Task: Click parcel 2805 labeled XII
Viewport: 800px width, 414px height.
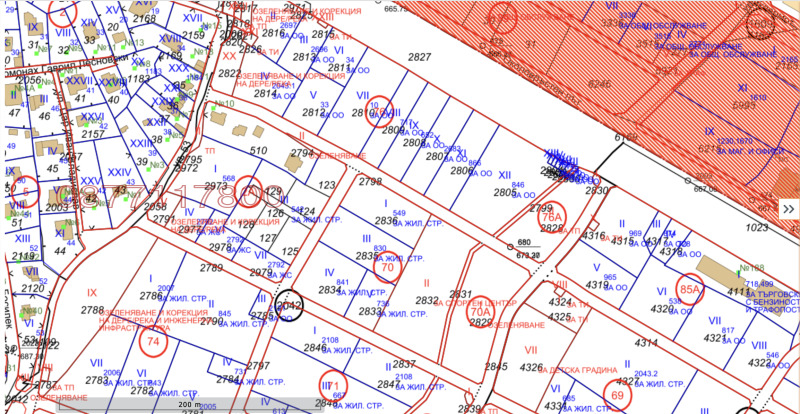Action: (x=506, y=192)
